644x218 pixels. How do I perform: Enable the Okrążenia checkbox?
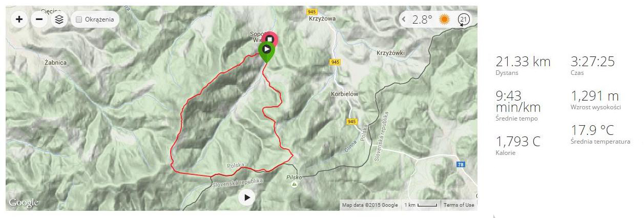79,19
